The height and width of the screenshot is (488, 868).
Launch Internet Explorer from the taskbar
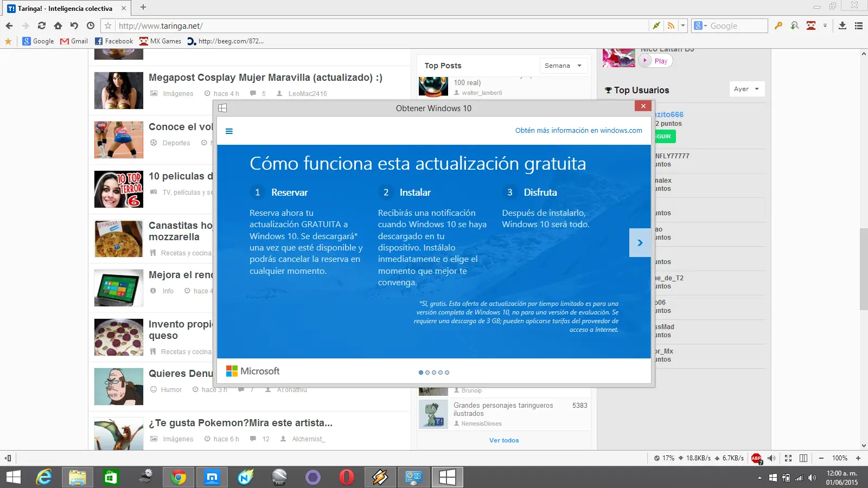coord(44,477)
